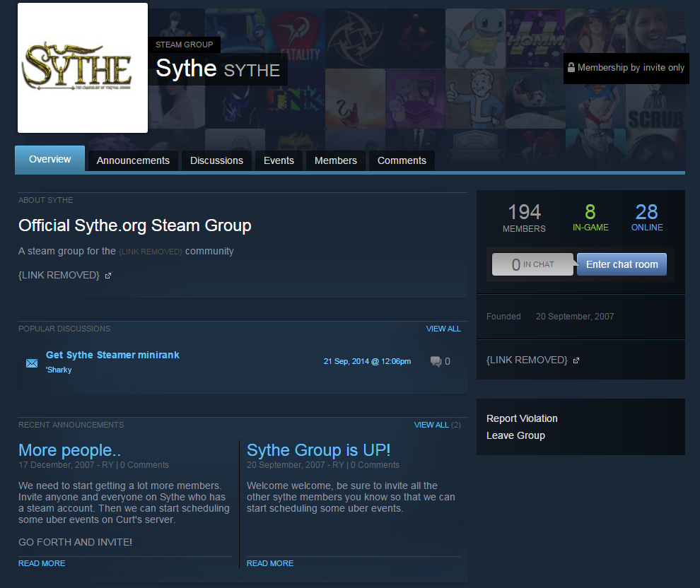Open the Sythe Group is UP! announcement
This screenshot has width=700, height=588.
coord(319,450)
